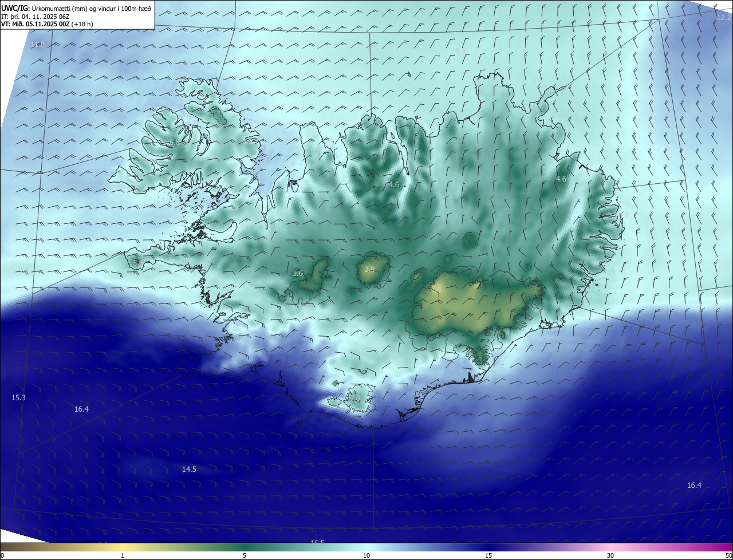Click the 4.6 value in north-central Iceland
The image size is (733, 560).
point(393,185)
